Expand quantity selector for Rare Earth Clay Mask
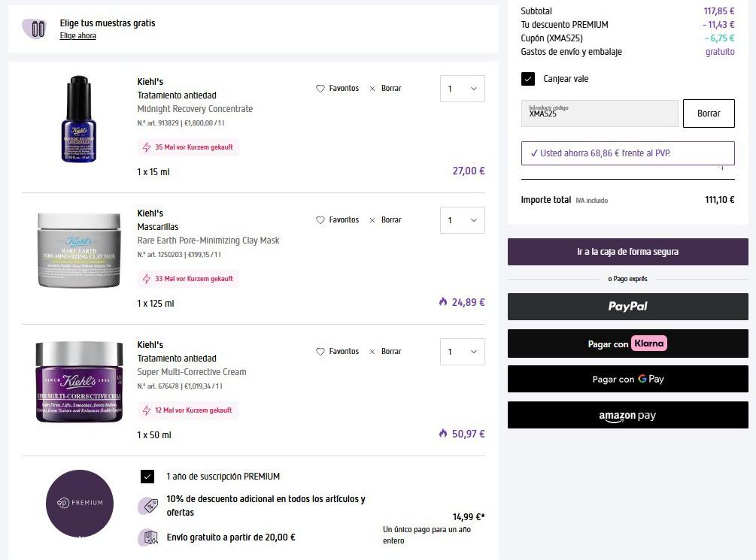 pyautogui.click(x=462, y=220)
